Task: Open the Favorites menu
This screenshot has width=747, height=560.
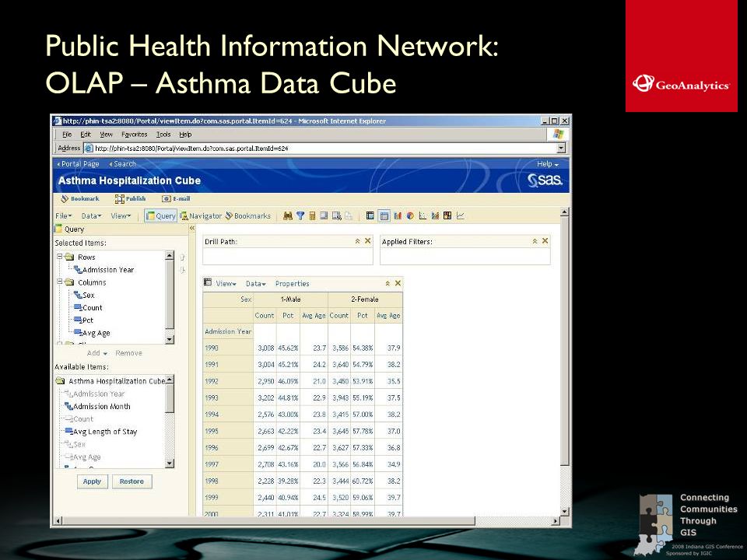Action: click(x=135, y=135)
